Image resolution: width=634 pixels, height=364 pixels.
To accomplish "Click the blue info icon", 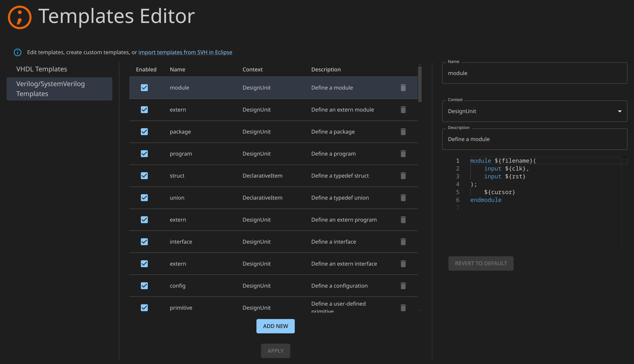I will 17,52.
